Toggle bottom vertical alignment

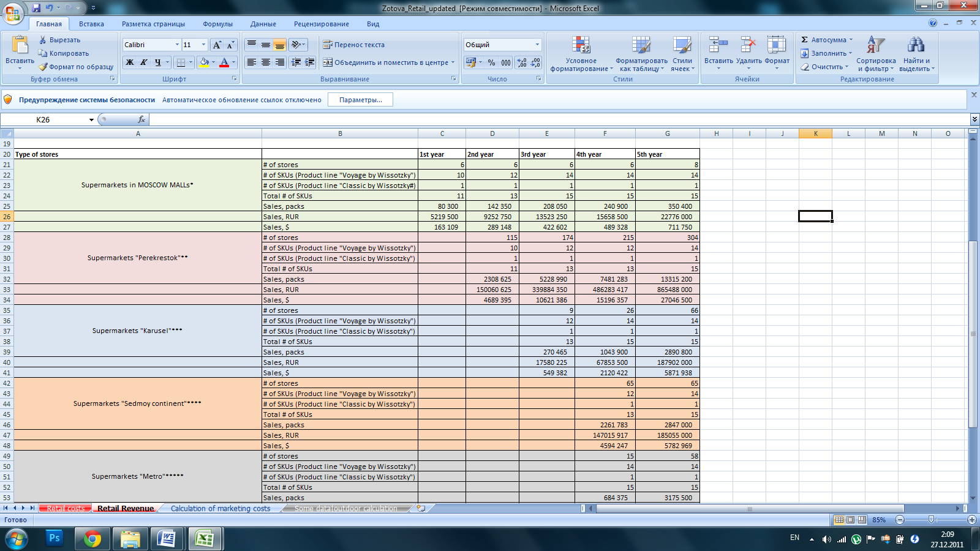pos(280,45)
